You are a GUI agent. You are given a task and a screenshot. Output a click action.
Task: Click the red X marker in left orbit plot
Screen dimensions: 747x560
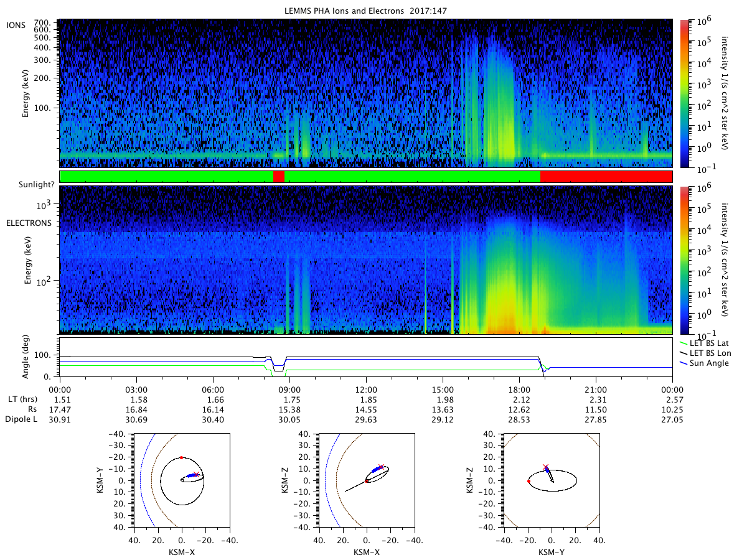click(x=197, y=474)
